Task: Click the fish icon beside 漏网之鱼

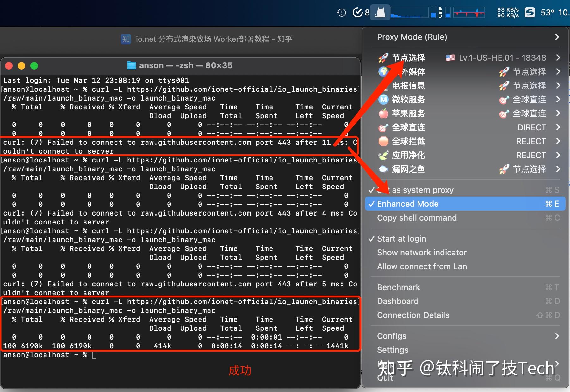Action: point(383,169)
